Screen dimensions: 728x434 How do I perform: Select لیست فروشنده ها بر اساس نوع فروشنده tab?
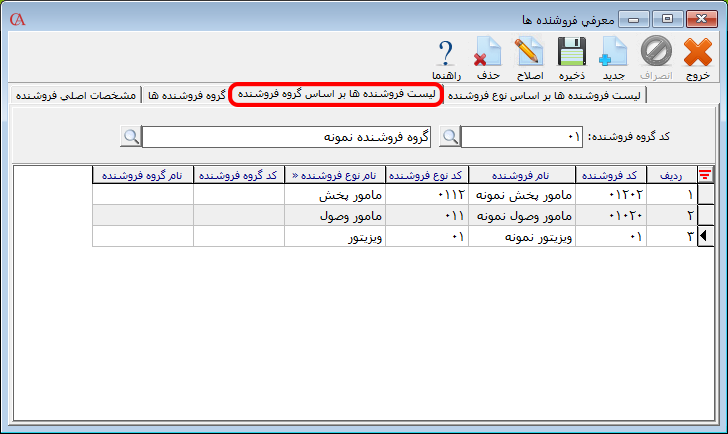546,95
